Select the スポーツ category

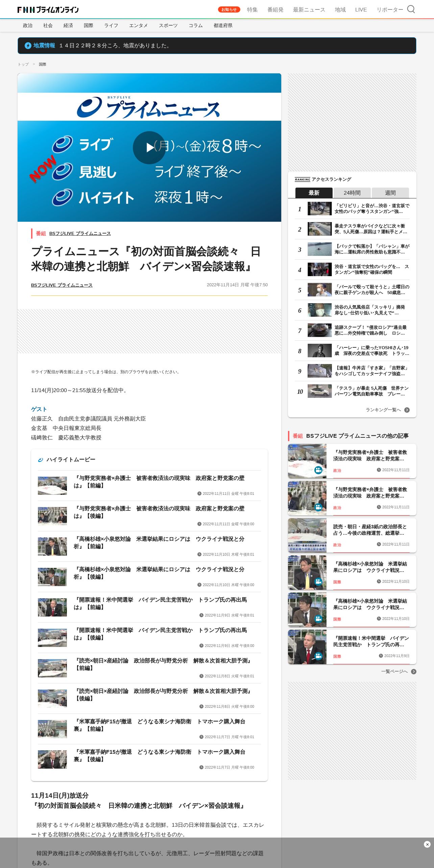click(168, 25)
